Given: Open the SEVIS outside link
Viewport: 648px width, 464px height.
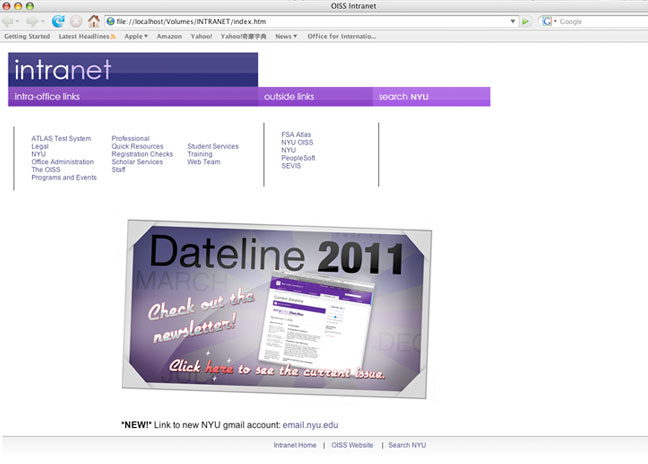Looking at the screenshot, I should (x=291, y=166).
